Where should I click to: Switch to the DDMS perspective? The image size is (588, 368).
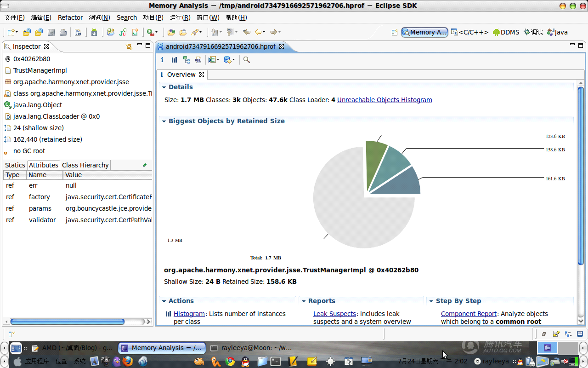pos(506,32)
